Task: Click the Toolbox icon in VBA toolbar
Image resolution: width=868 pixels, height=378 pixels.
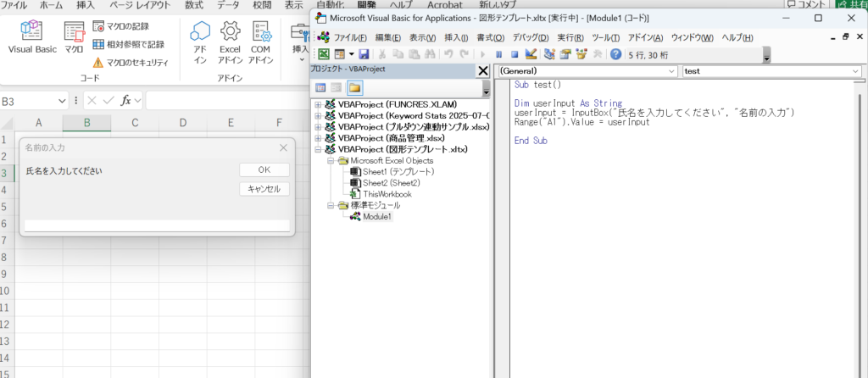Action: coord(597,54)
